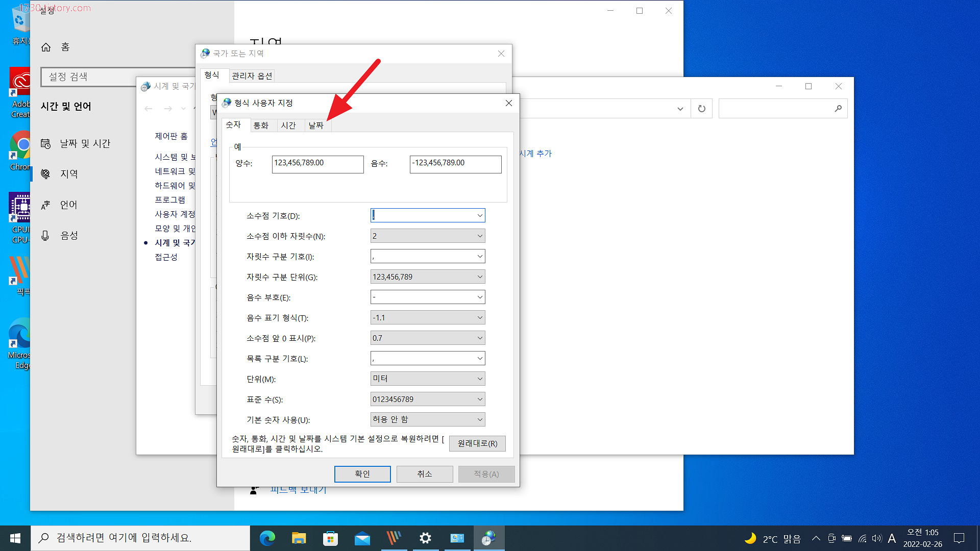Click the home icon in Settings sidebar
This screenshot has width=980, height=551.
46,47
